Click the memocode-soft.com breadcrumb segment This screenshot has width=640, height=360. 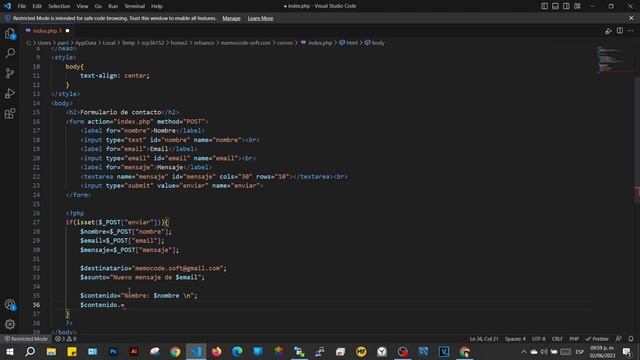click(246, 43)
